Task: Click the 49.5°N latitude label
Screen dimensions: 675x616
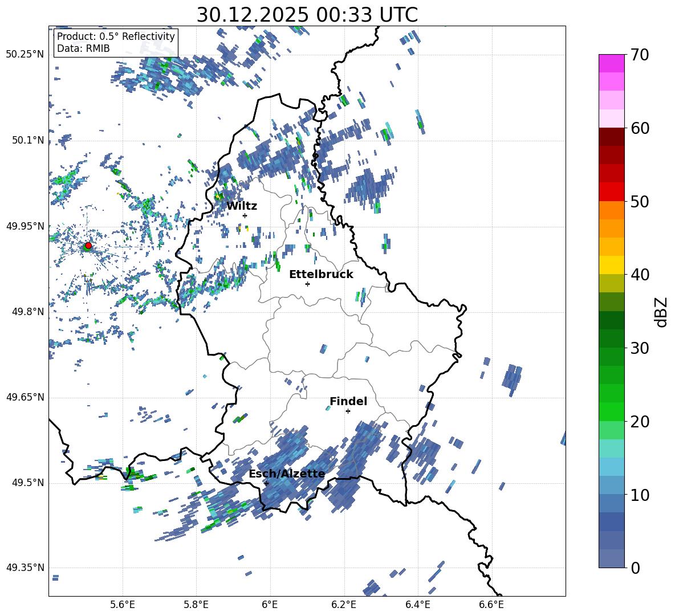Action: coord(28,483)
